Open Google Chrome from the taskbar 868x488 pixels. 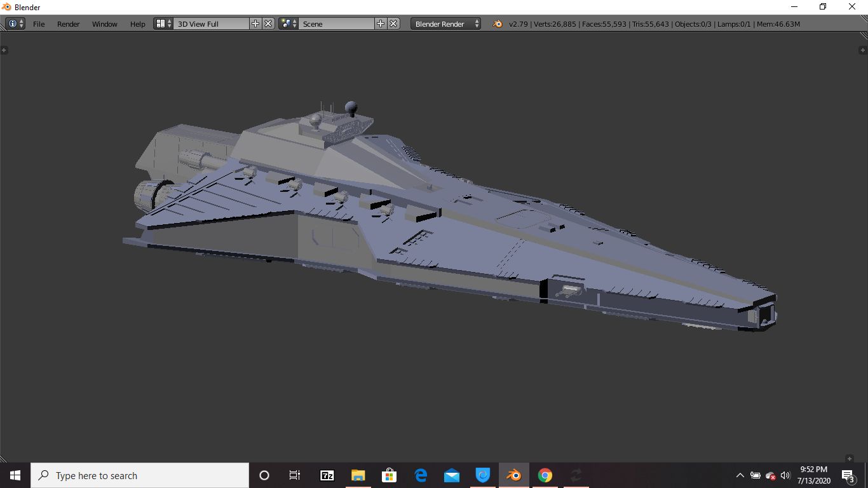[x=545, y=475]
